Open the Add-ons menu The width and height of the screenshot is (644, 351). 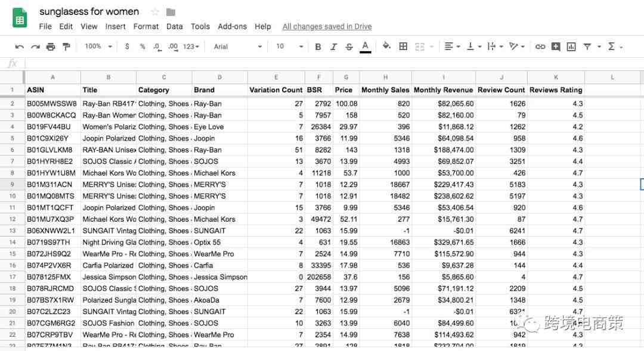coord(232,26)
